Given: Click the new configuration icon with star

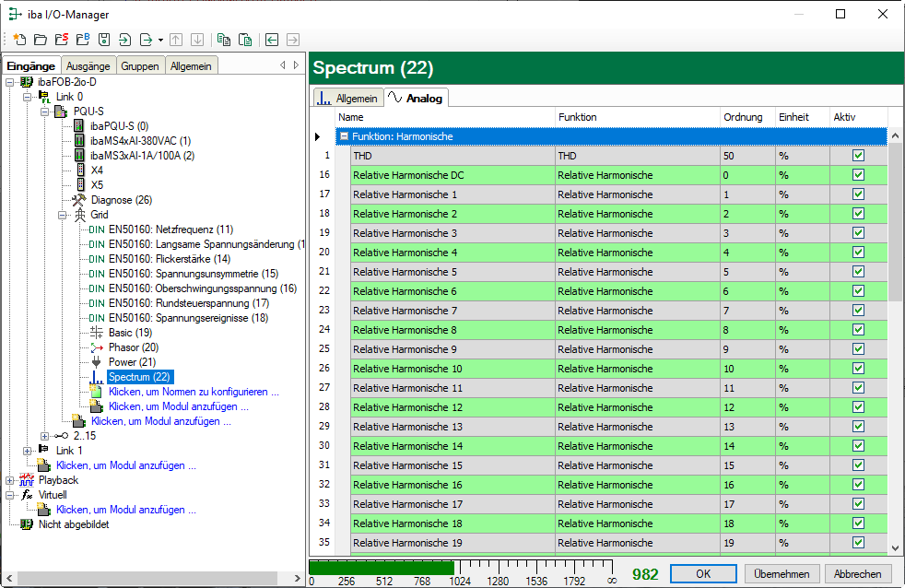Looking at the screenshot, I should click(19, 40).
